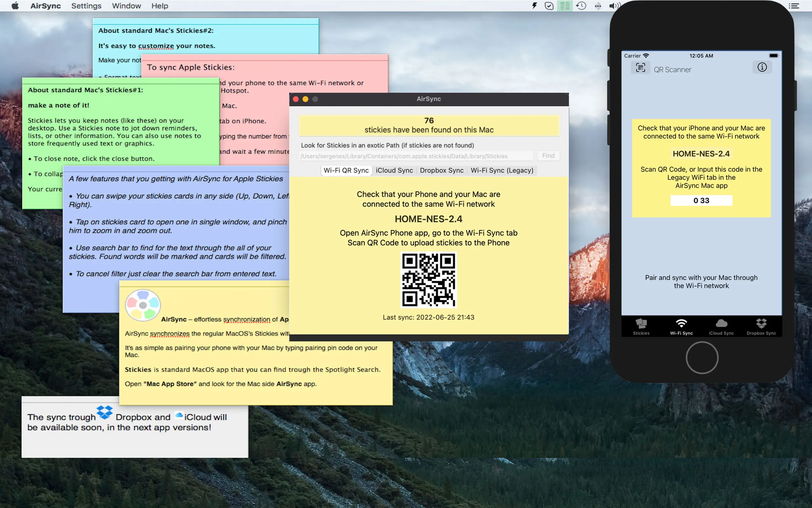
Task: Click blue note heading about AirSync features
Action: pos(176,179)
